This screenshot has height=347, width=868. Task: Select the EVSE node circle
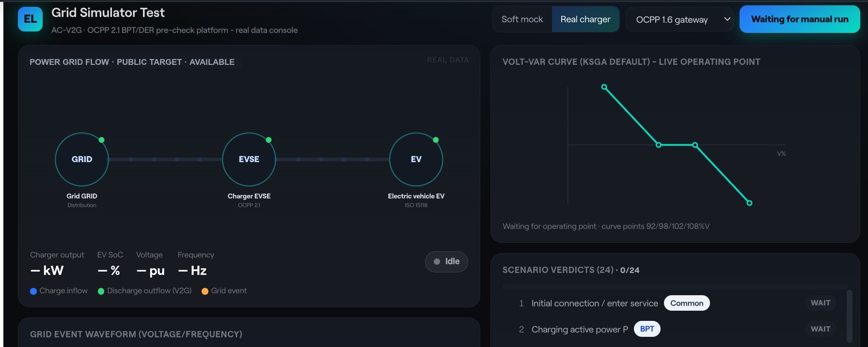(x=249, y=159)
